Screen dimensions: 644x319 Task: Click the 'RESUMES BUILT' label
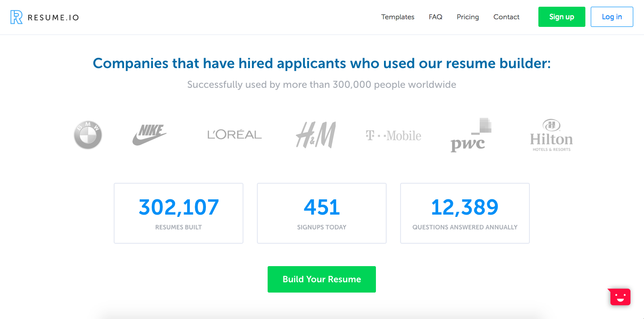[179, 227]
